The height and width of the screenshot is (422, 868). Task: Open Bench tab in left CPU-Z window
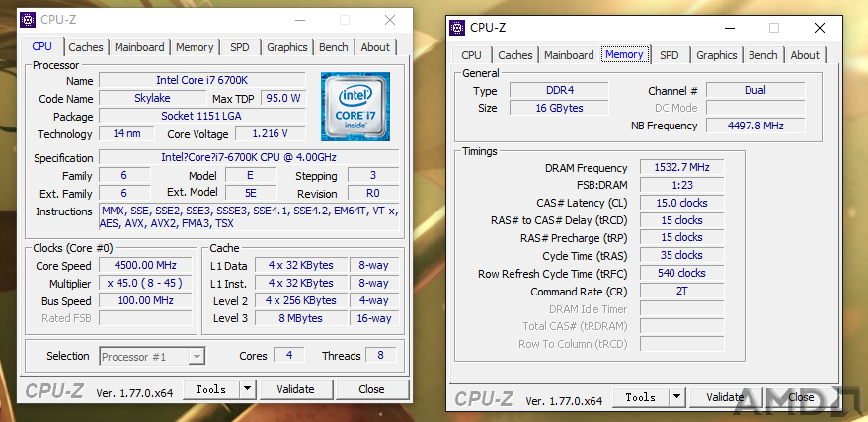(333, 47)
